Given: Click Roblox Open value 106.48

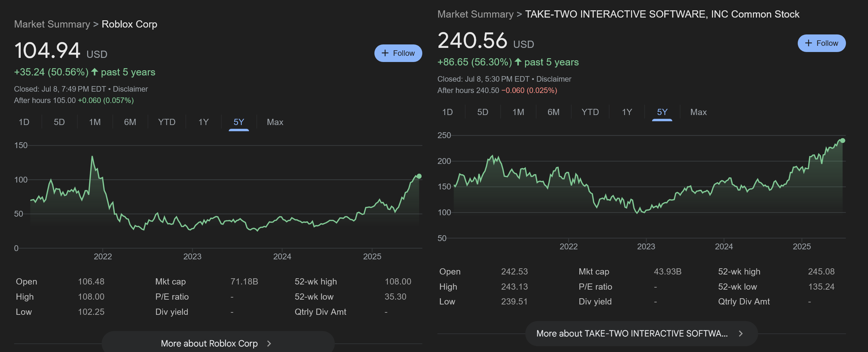Looking at the screenshot, I should 91,281.
